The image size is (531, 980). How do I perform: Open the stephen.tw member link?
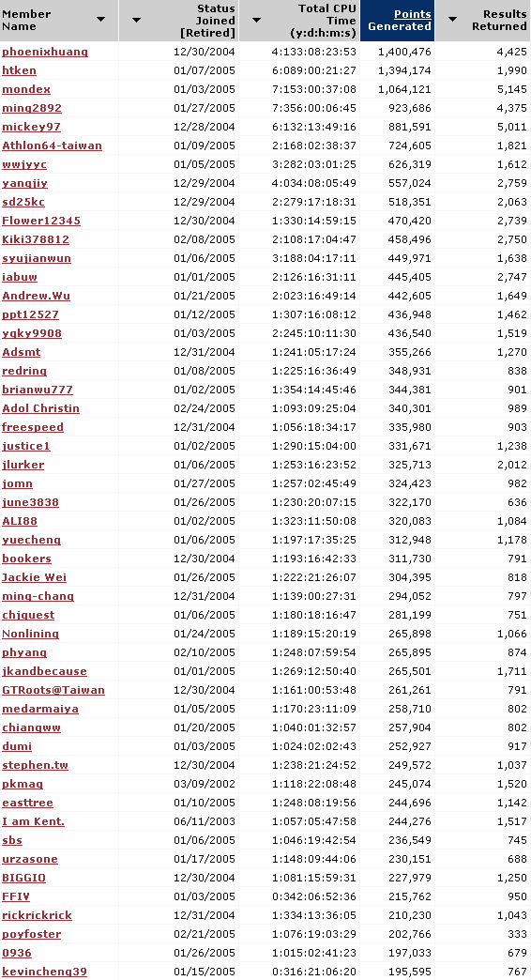coord(35,765)
